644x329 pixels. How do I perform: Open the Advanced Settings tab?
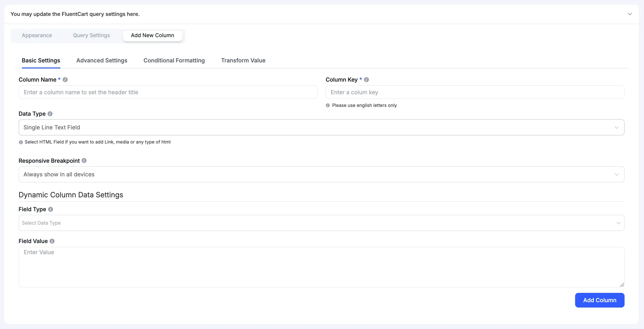tap(102, 60)
